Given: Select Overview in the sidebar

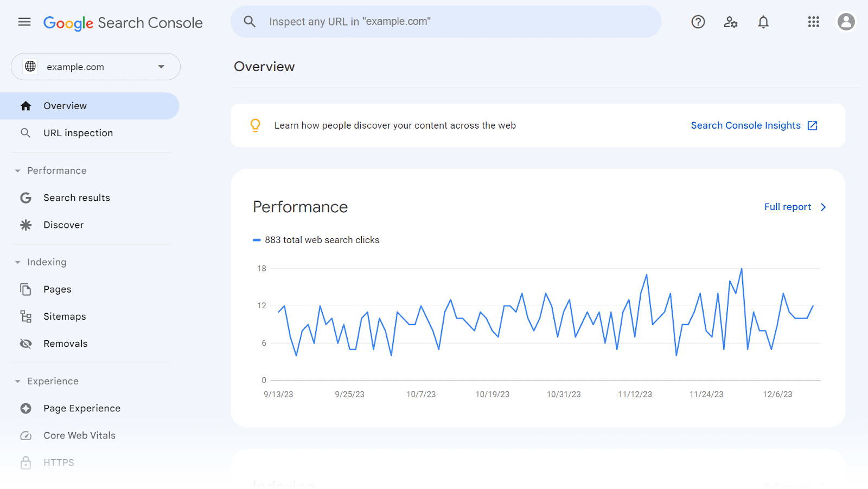Looking at the screenshot, I should (x=65, y=105).
